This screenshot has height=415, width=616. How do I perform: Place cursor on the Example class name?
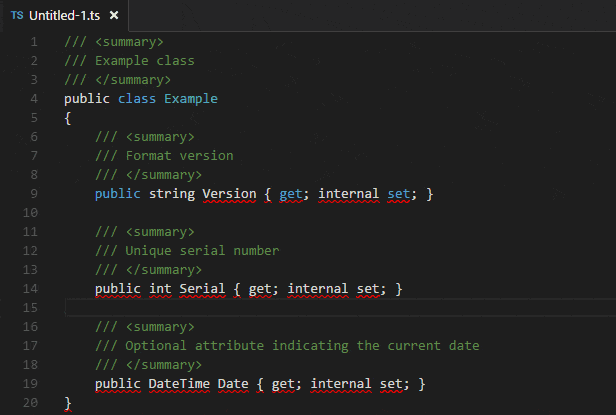click(x=191, y=99)
